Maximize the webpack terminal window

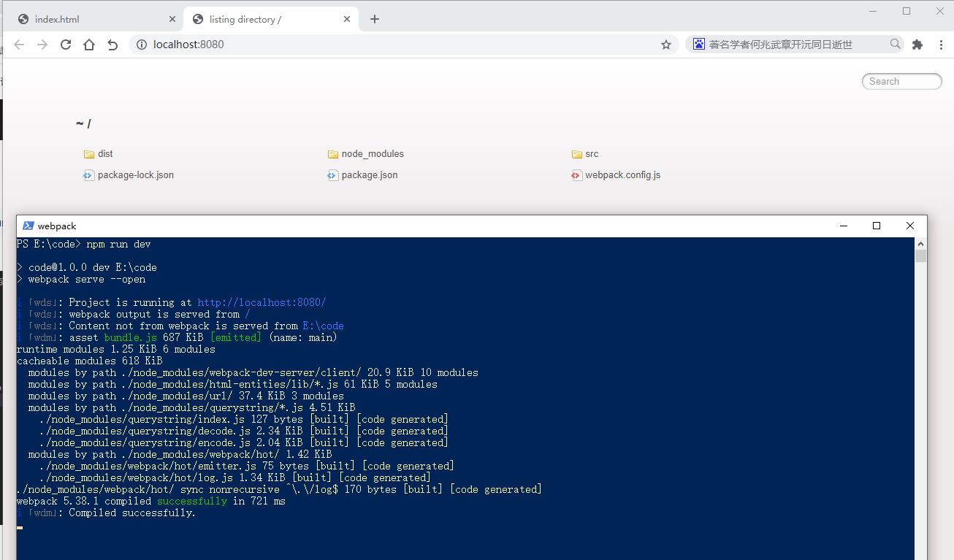point(877,226)
